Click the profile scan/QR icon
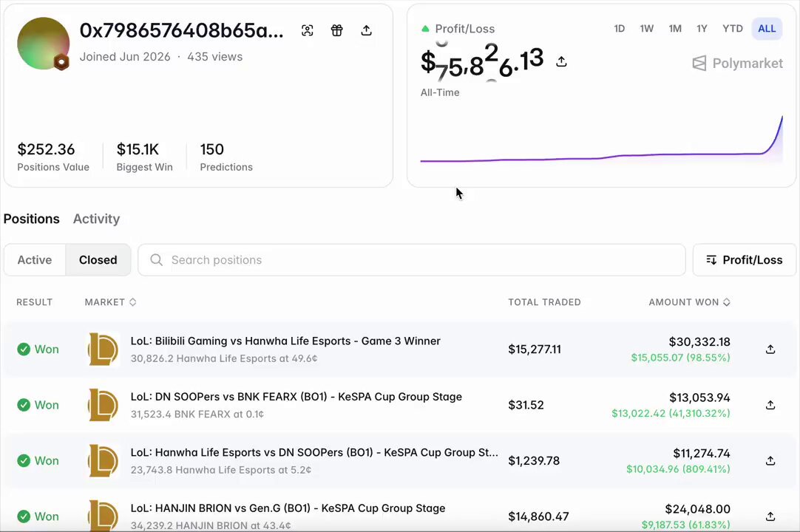This screenshot has width=800, height=532. pyautogui.click(x=307, y=30)
